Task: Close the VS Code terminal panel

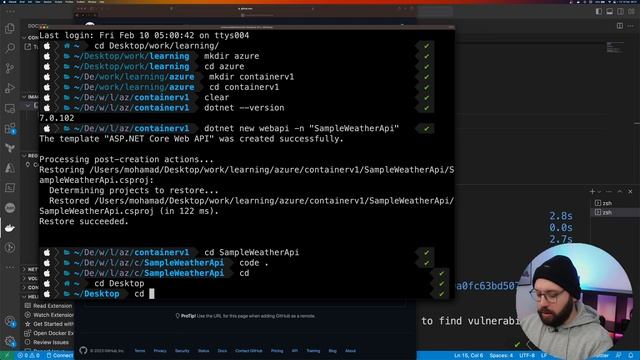Action: click(x=630, y=191)
